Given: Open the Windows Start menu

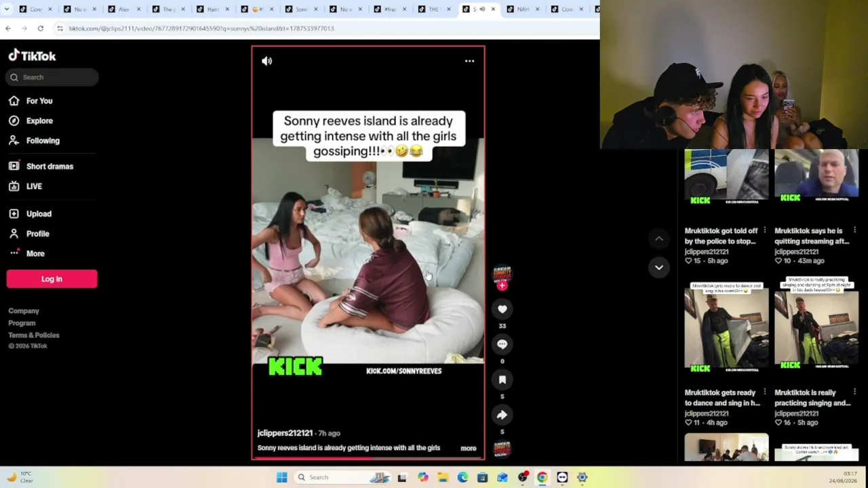Looking at the screenshot, I should pos(282,477).
